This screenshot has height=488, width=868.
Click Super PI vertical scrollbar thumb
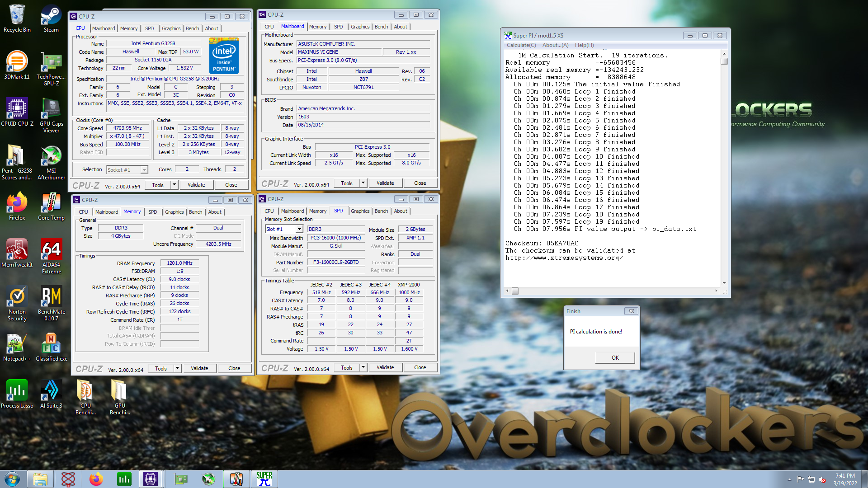pyautogui.click(x=724, y=61)
